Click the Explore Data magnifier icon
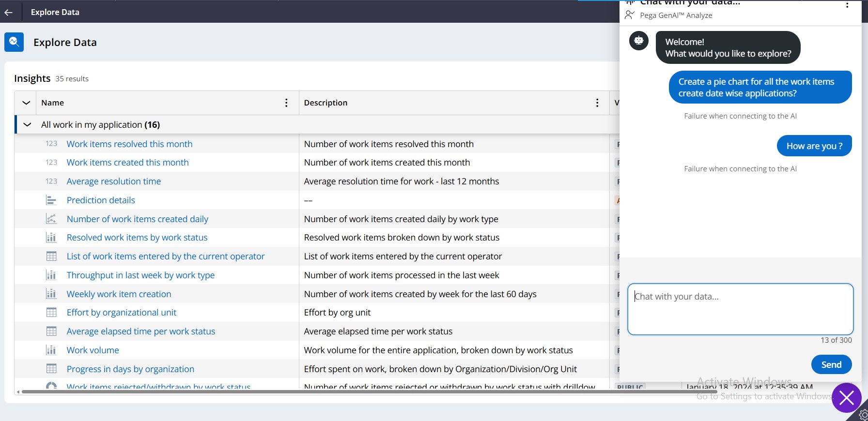This screenshot has width=868, height=421. click(14, 42)
